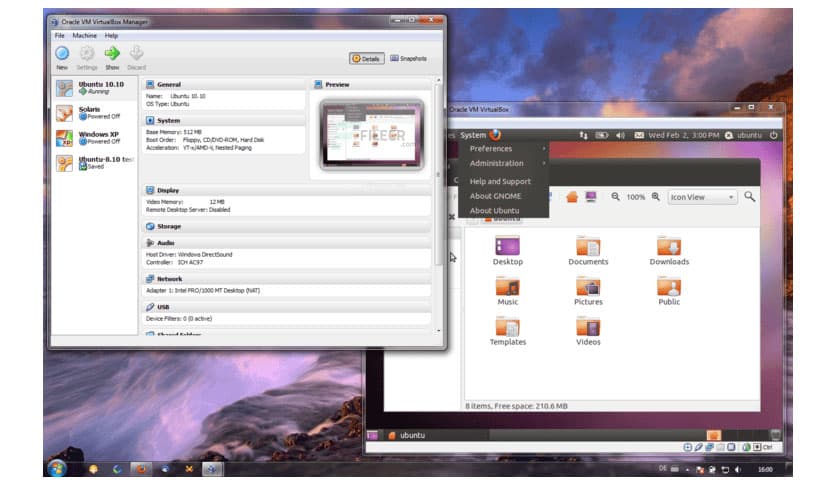Launch Firefox from the Ubuntu top panel
This screenshot has height=484, width=836.
coord(495,135)
